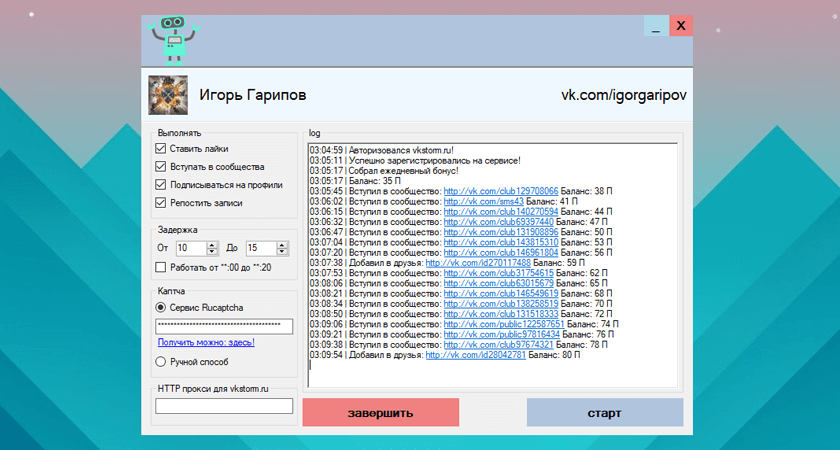
Task: Open link vk.com/club31754615
Action: 499,273
